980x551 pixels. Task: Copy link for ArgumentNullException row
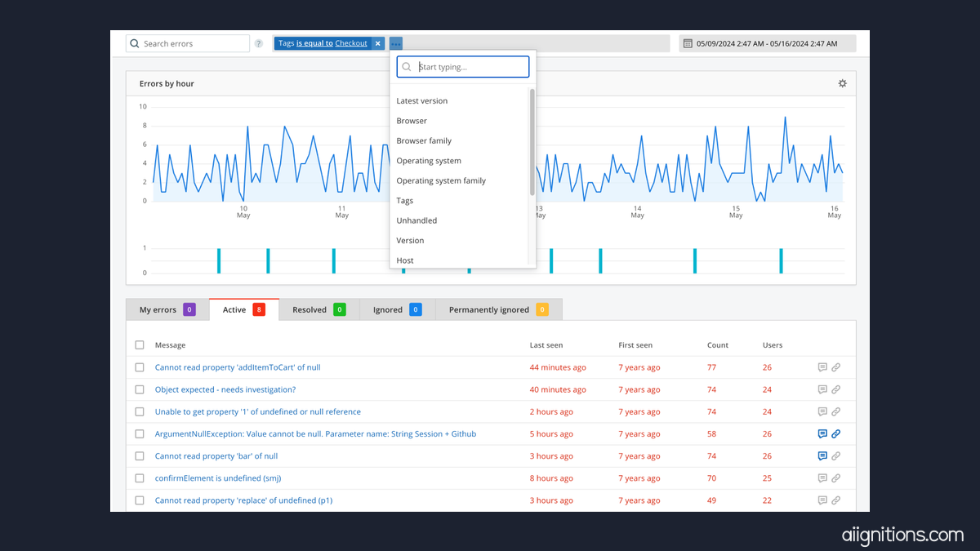click(x=835, y=433)
